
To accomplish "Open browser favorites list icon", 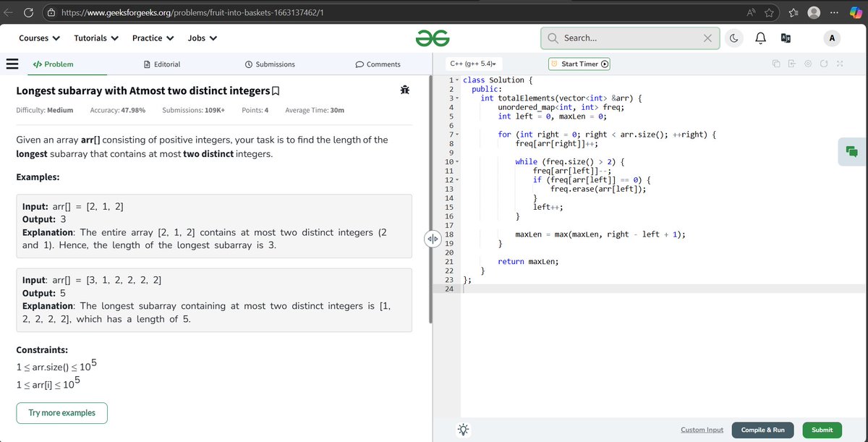I will coord(793,12).
